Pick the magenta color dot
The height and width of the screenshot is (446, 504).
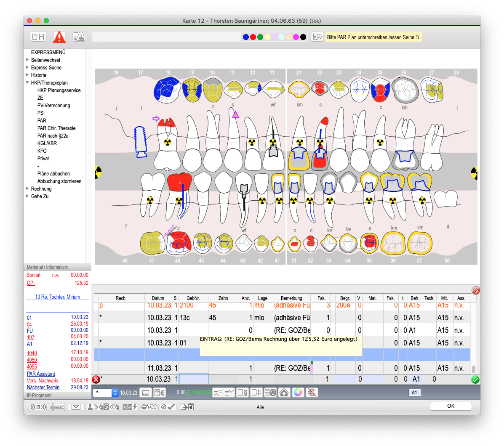click(x=296, y=37)
